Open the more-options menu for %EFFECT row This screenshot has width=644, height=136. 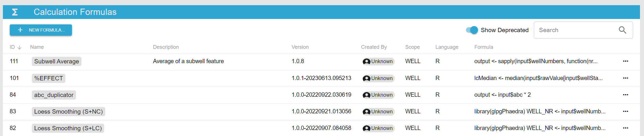[625, 78]
